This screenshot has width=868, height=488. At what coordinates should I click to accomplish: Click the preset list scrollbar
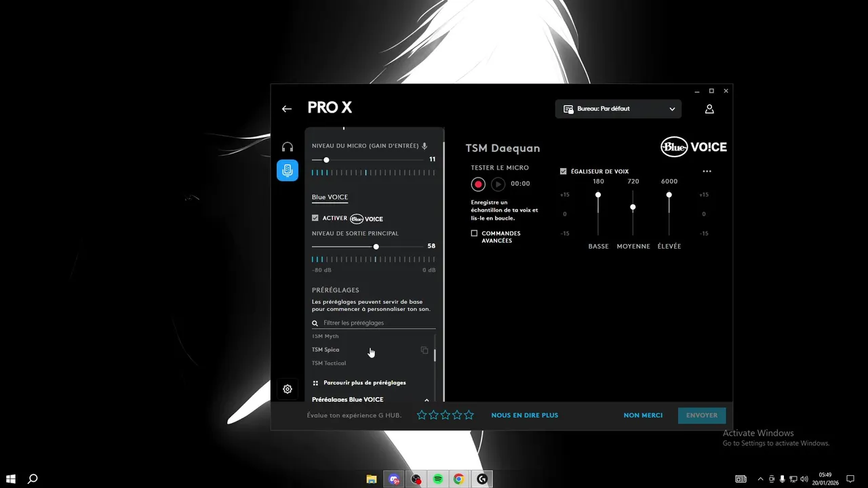[x=435, y=355]
